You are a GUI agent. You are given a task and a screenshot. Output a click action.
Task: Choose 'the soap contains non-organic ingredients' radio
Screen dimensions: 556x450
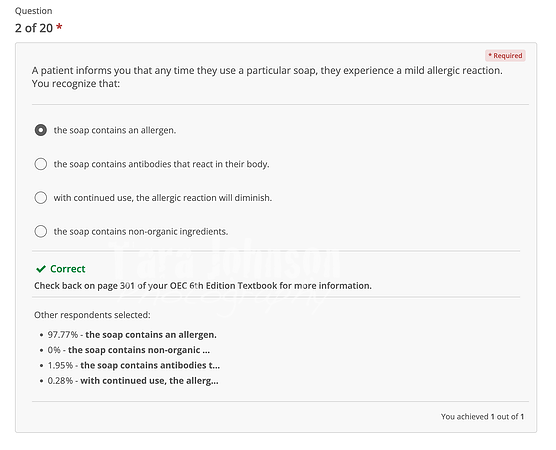[41, 231]
